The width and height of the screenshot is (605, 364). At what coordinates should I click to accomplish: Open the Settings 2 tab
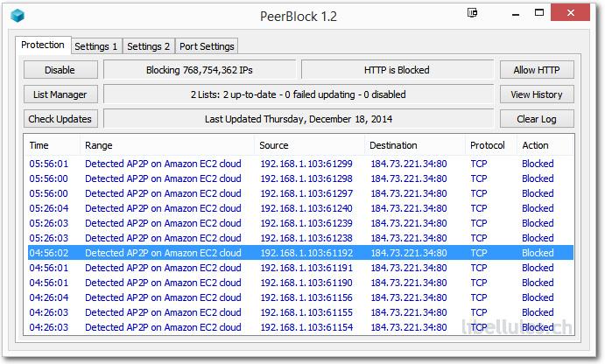(x=149, y=46)
